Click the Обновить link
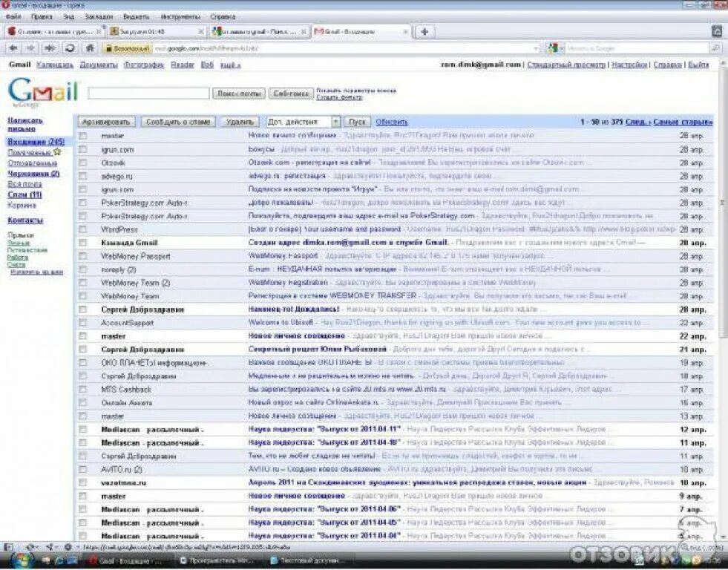Screen dimensions: 728x570 (391, 122)
